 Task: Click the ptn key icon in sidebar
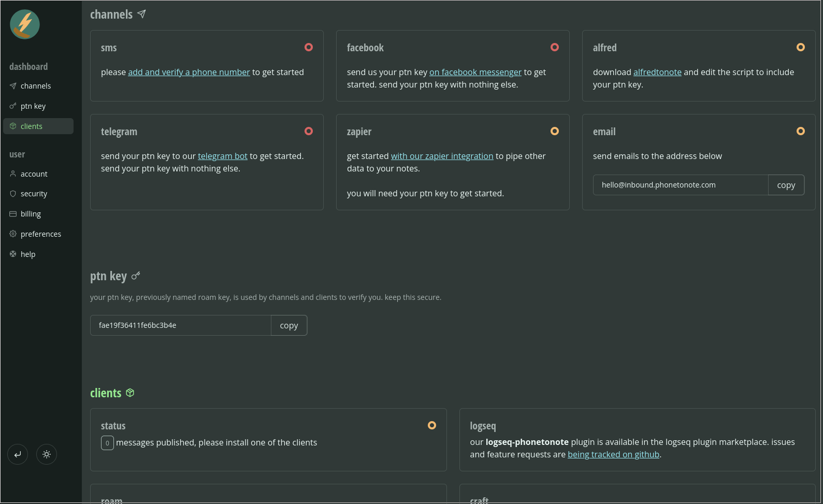[13, 106]
